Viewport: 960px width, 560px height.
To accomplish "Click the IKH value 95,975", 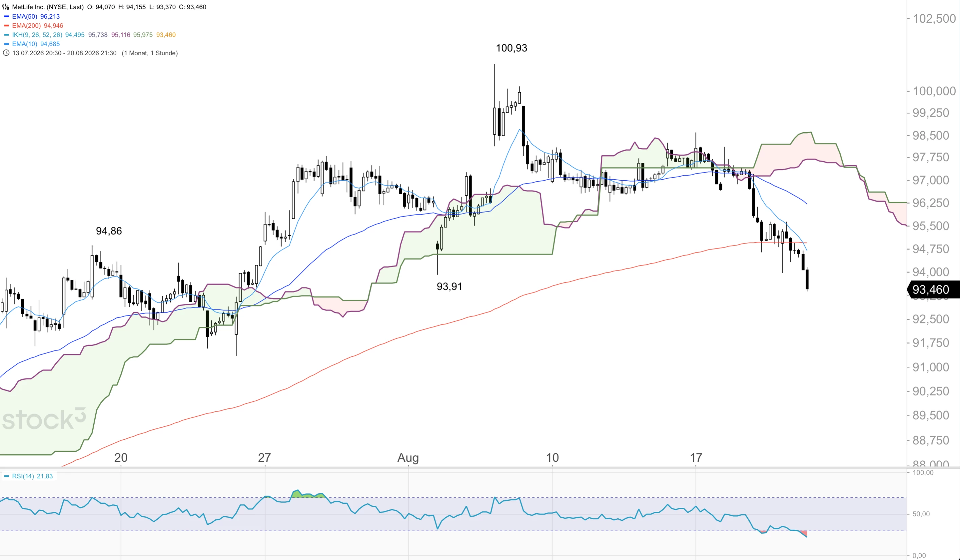I will click(143, 35).
